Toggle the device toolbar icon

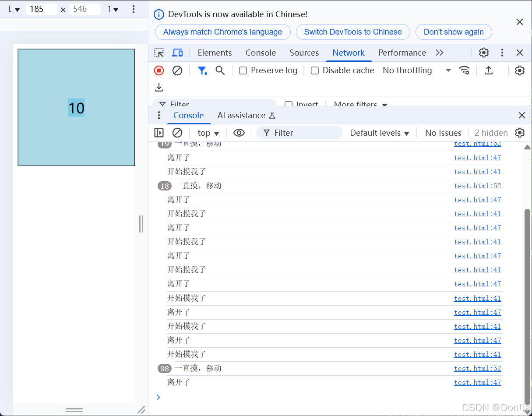click(x=177, y=53)
